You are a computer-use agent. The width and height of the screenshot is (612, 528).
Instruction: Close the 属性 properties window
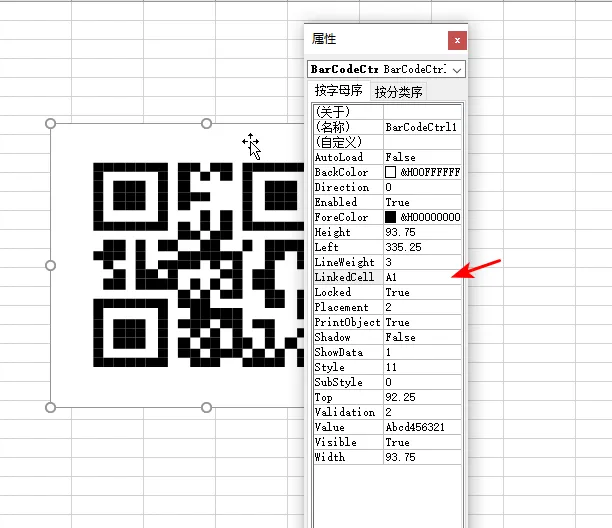coord(457,40)
